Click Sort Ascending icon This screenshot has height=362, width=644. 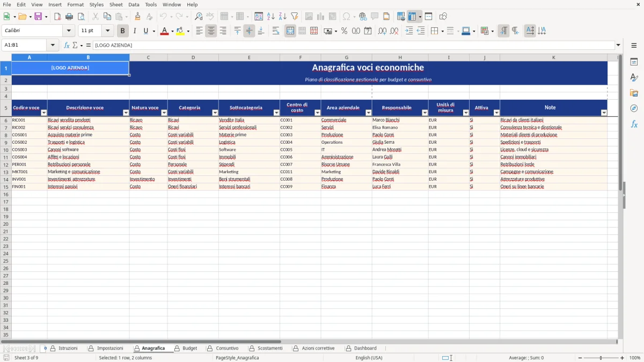[x=271, y=17]
